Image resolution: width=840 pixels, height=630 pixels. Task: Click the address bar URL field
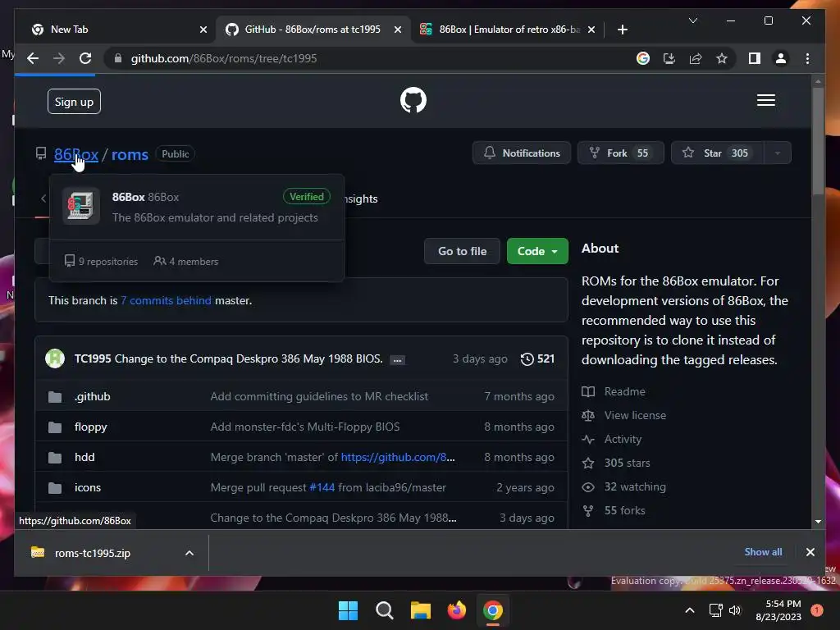tap(375, 58)
